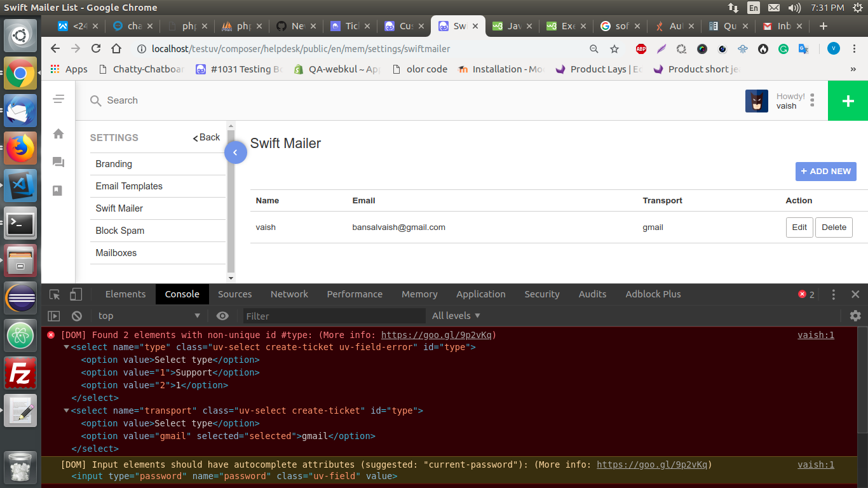Image resolution: width=868 pixels, height=488 pixels.
Task: Collapse the first select element in console output
Action: (67, 347)
